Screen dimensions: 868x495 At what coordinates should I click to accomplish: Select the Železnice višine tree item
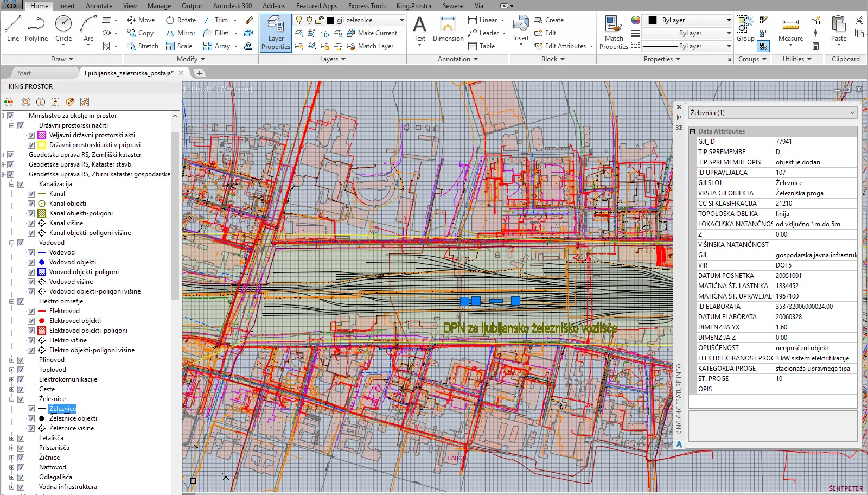72,428
